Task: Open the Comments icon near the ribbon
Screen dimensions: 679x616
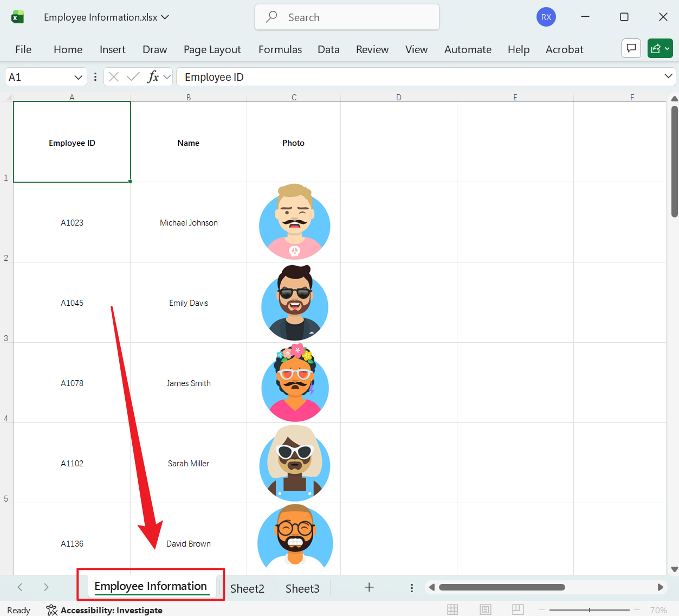Action: point(631,48)
